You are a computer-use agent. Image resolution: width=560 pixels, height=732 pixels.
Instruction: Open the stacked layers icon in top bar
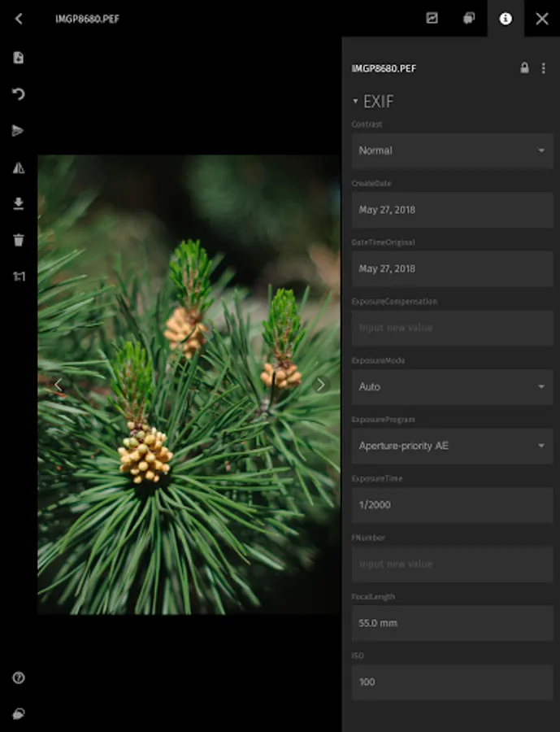pyautogui.click(x=469, y=18)
